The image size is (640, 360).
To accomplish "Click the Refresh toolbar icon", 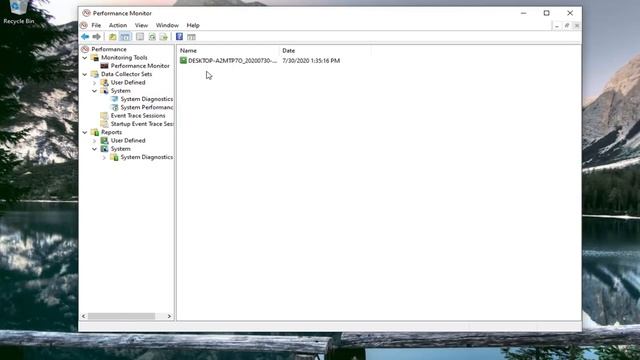I will pos(152,37).
